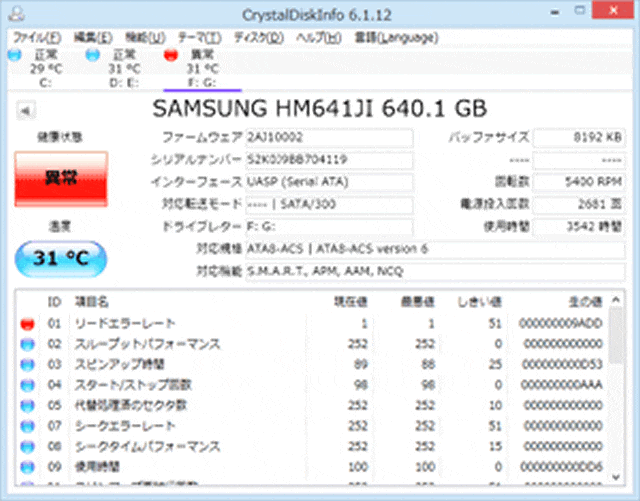Click the red 異常 health status button
The image size is (640, 501).
coord(61,179)
